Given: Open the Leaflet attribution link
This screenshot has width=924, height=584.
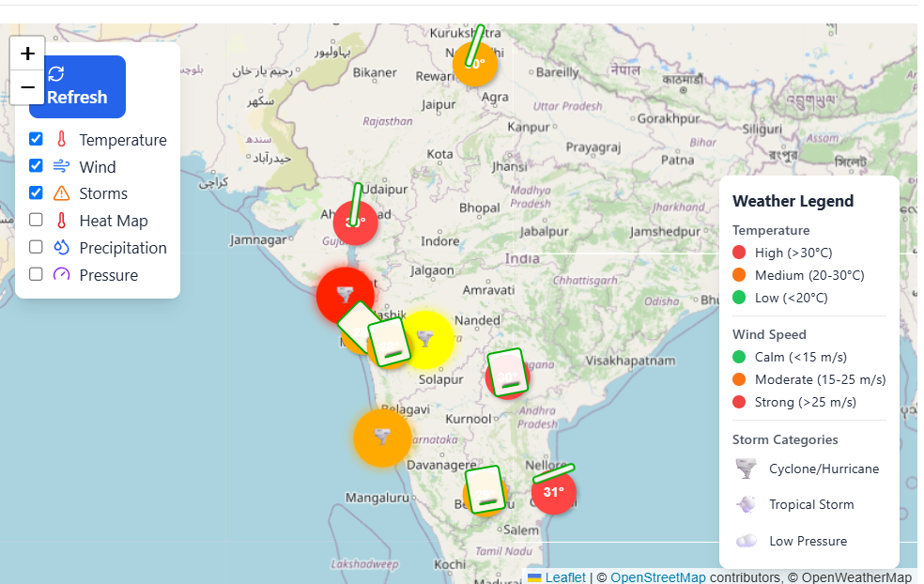Looking at the screenshot, I should 565,577.
